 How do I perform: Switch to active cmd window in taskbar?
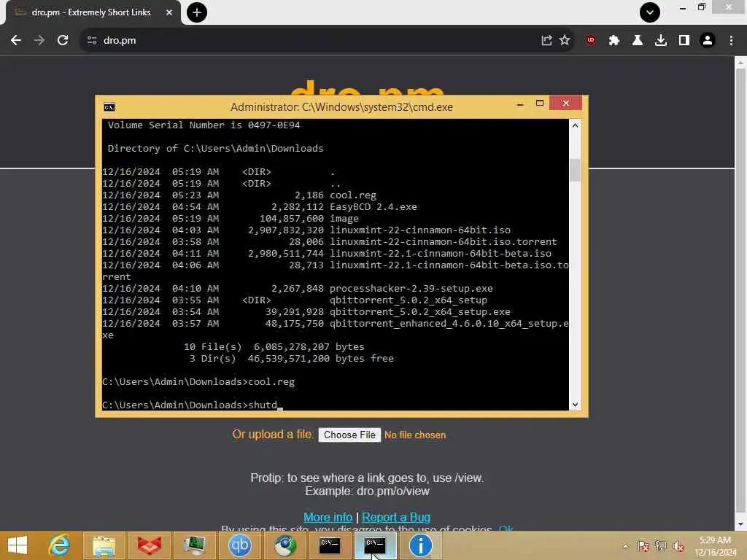pyautogui.click(x=375, y=545)
